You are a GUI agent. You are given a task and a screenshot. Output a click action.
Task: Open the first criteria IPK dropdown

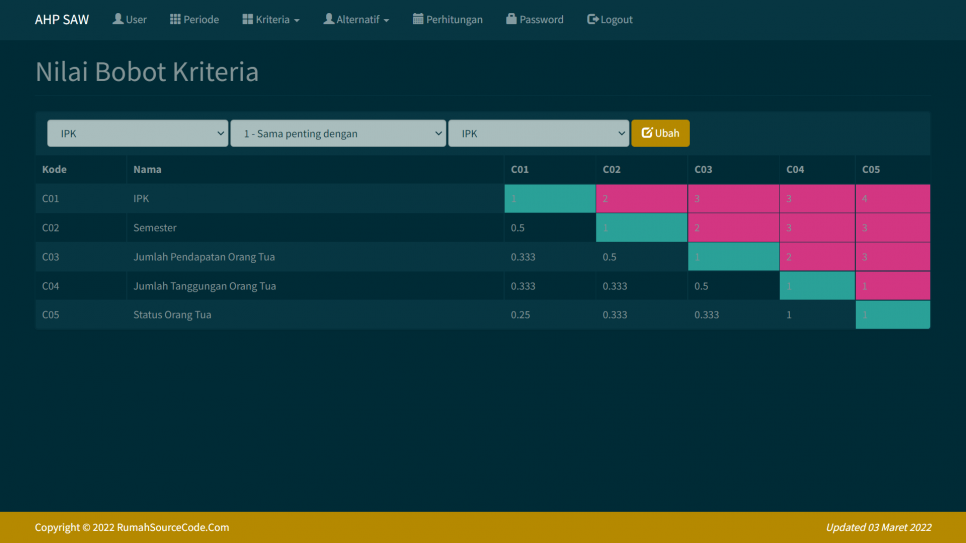[138, 133]
